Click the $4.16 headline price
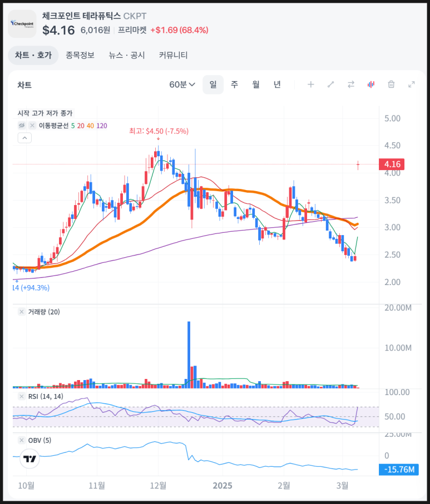Viewport: 430px width, 504px height. [58, 30]
